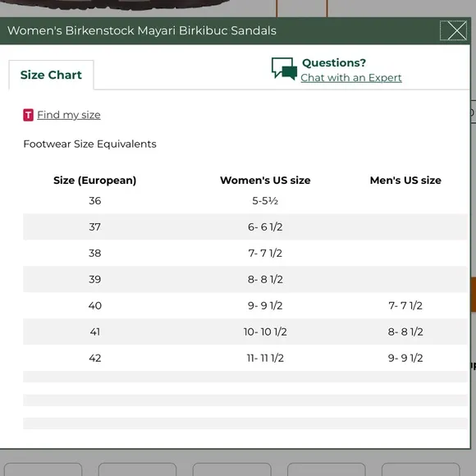Click the red T sizing icon
The height and width of the screenshot is (476, 476).
(x=28, y=115)
